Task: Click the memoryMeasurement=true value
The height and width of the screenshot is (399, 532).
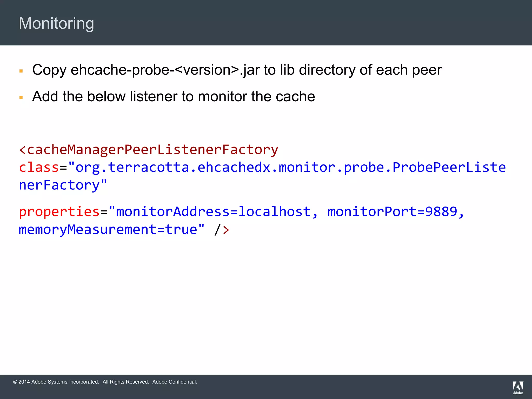Action: (x=108, y=230)
